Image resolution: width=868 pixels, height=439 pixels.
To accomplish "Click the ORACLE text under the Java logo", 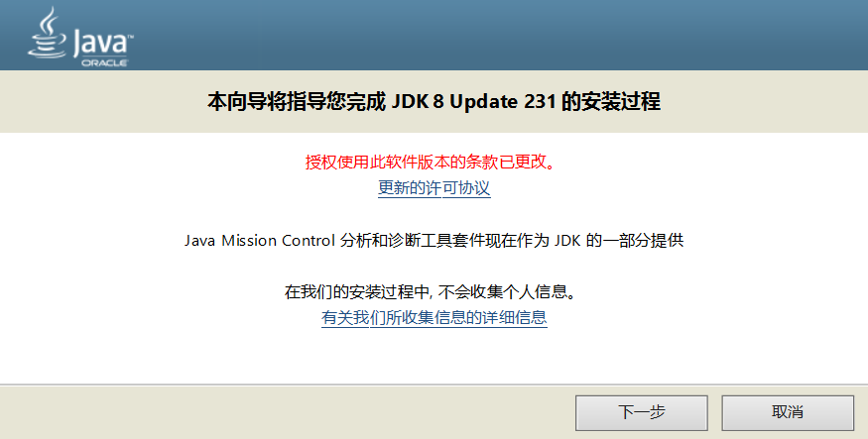I will [104, 63].
